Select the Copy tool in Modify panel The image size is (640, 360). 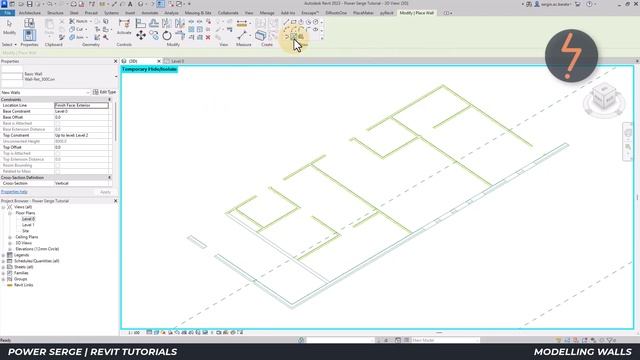[x=154, y=36]
